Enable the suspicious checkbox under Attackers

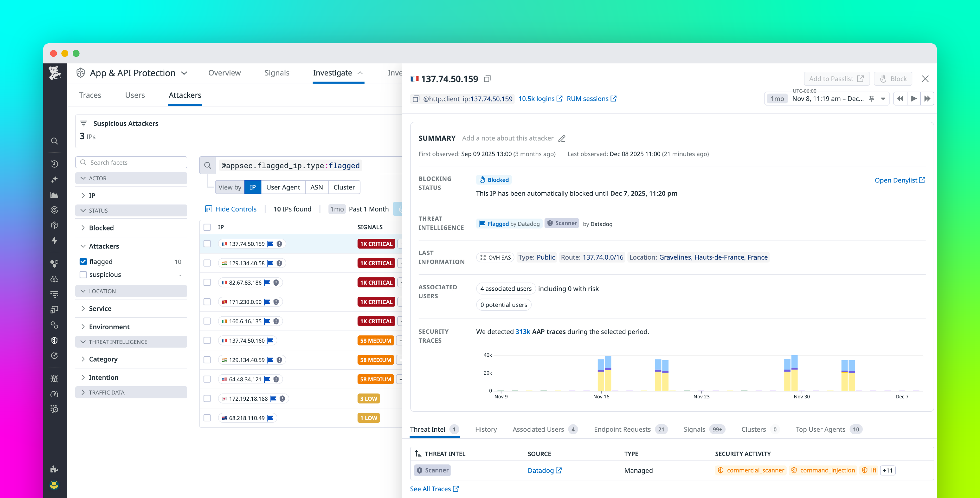(x=83, y=275)
